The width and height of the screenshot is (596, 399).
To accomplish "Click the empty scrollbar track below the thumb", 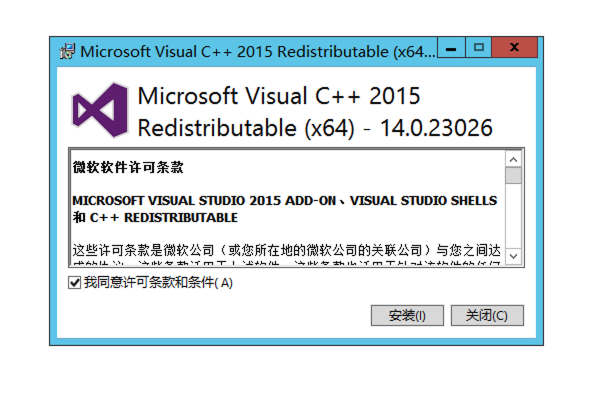I will tap(514, 216).
